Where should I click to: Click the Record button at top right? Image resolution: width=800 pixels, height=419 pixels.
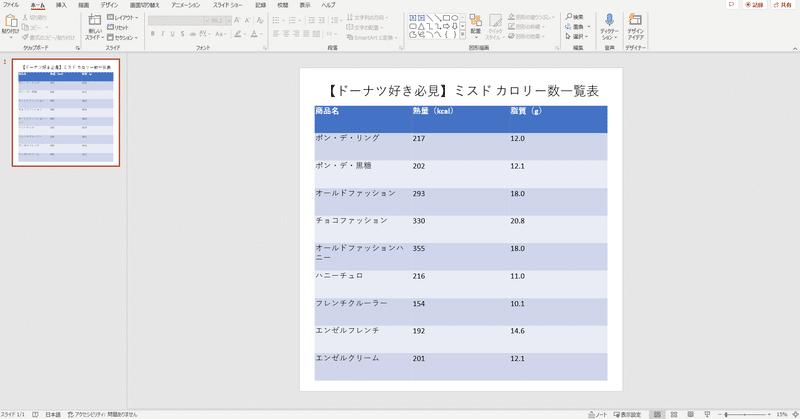[x=755, y=5]
